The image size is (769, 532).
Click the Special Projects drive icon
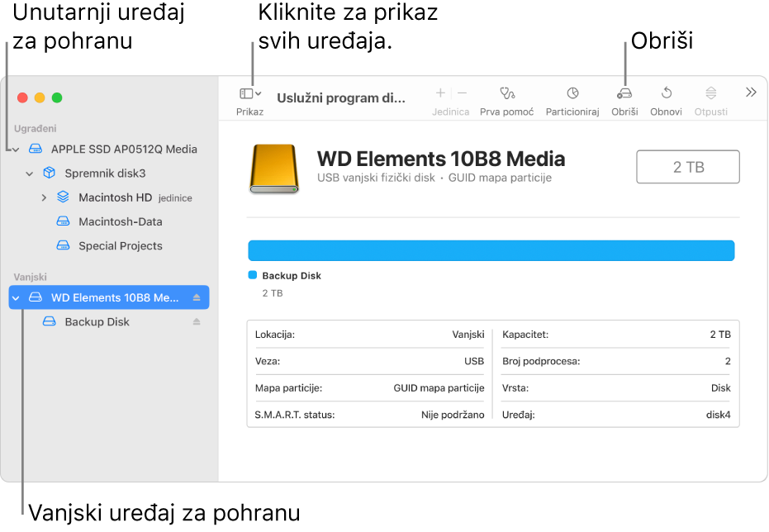click(x=64, y=245)
